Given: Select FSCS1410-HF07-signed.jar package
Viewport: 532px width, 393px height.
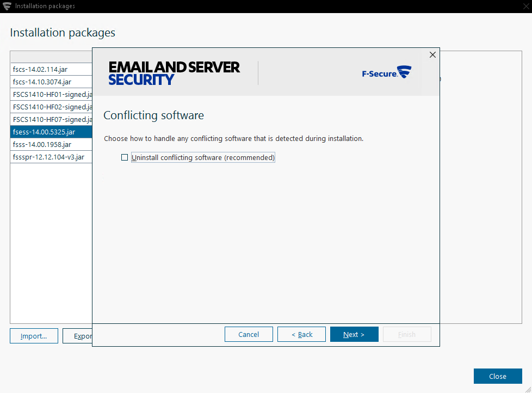Looking at the screenshot, I should (51, 119).
